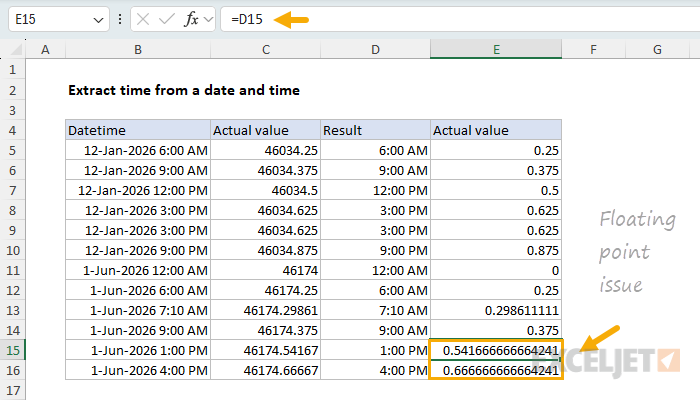The height and width of the screenshot is (400, 700).
Task: Click the Select All corner triangle
Action: [16, 49]
